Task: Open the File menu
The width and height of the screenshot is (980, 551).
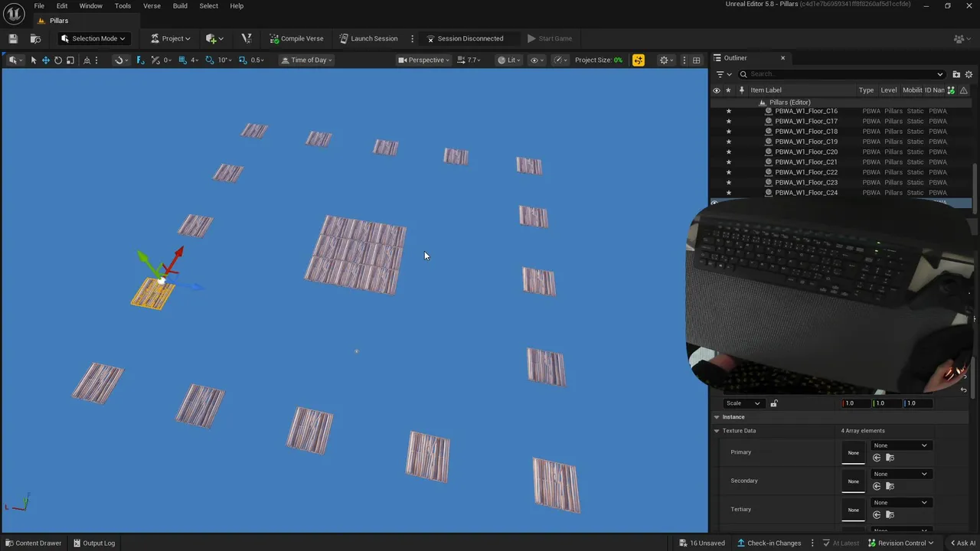Action: 39,6
